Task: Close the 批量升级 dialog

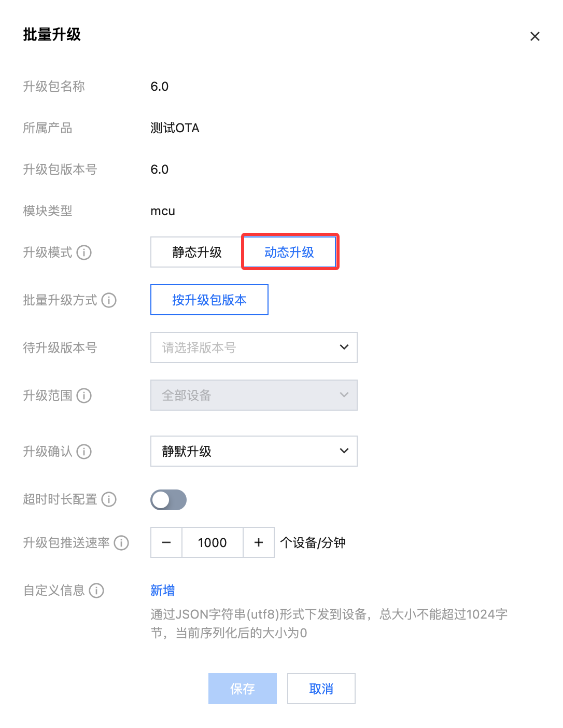Action: click(535, 36)
